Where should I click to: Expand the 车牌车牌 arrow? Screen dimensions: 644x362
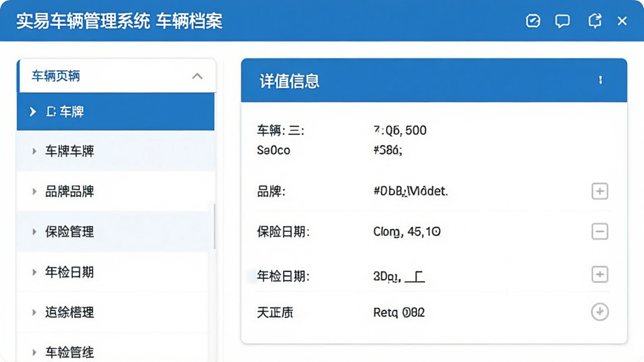tap(35, 151)
